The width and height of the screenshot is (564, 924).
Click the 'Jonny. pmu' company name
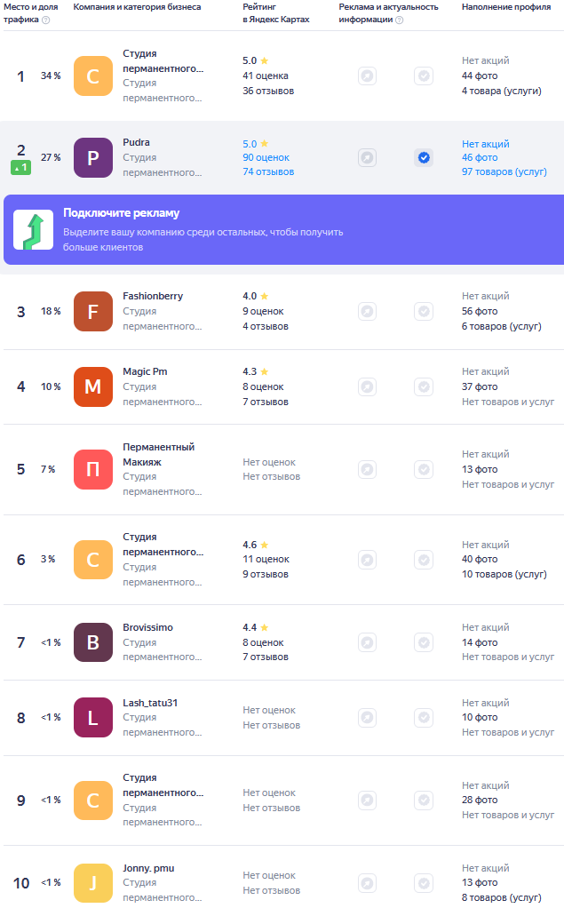point(148,868)
